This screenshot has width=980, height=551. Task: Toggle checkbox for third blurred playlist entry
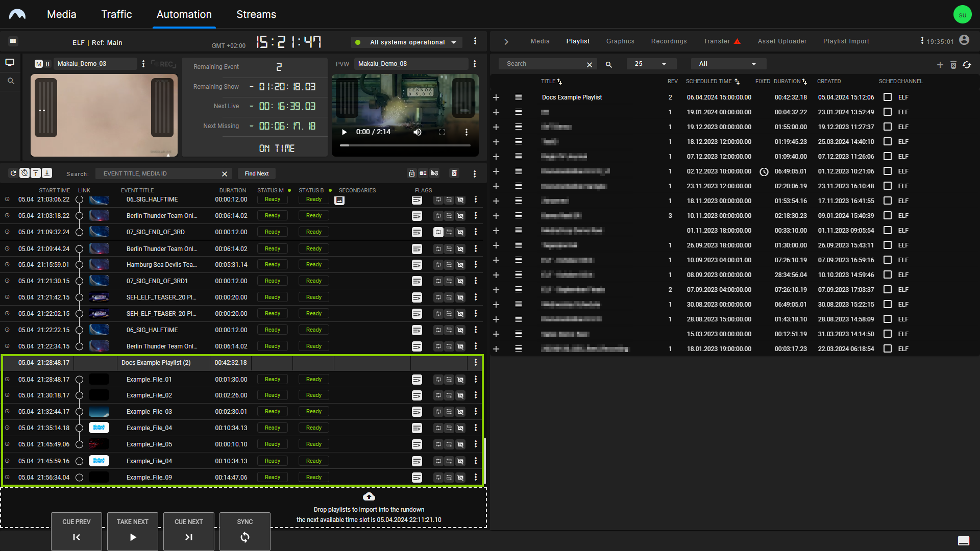[x=887, y=141]
